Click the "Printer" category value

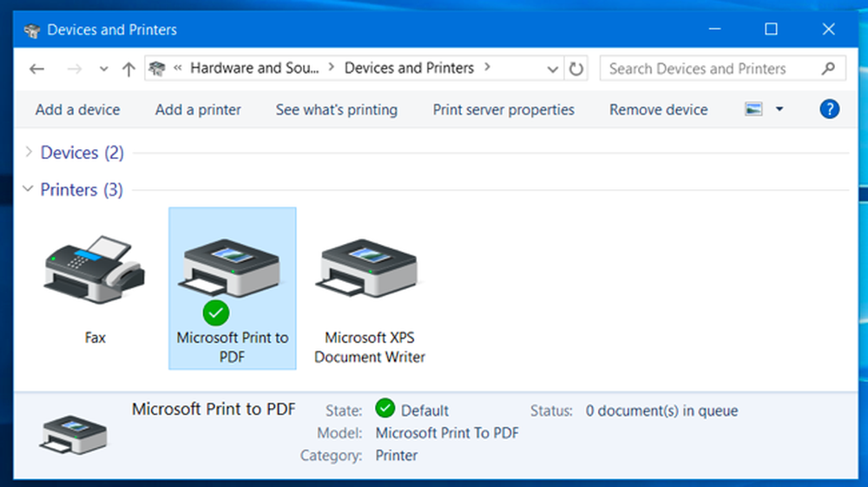[397, 456]
